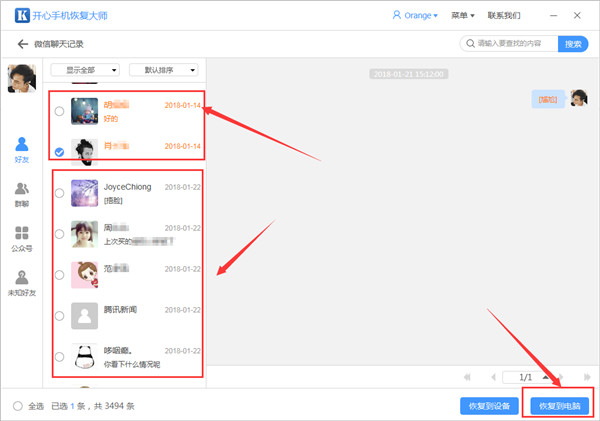Open the 菜单 menu
Image resolution: width=600 pixels, height=421 pixels.
pyautogui.click(x=462, y=16)
